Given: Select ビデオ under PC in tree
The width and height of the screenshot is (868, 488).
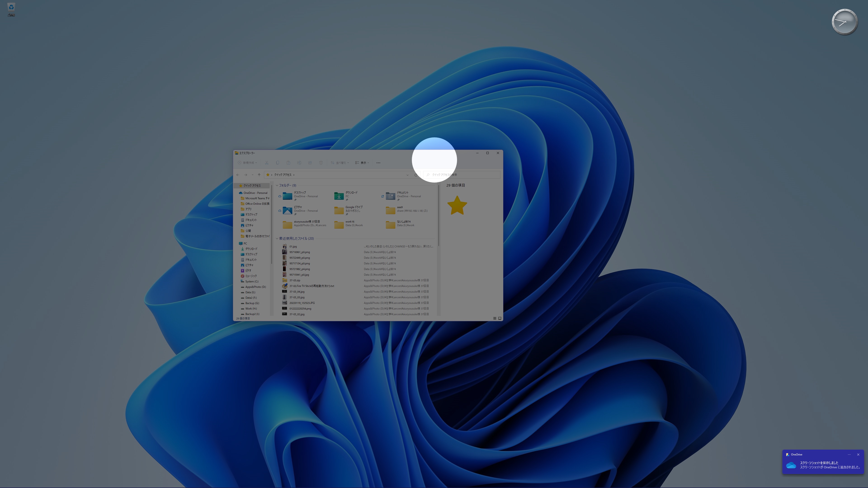Looking at the screenshot, I should point(246,270).
